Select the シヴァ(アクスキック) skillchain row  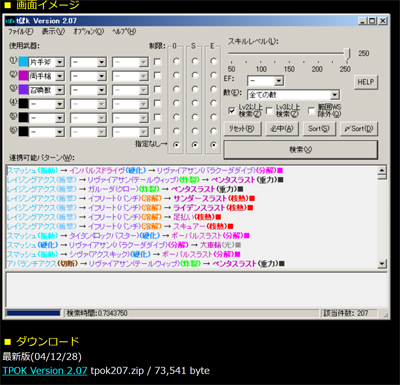click(124, 255)
